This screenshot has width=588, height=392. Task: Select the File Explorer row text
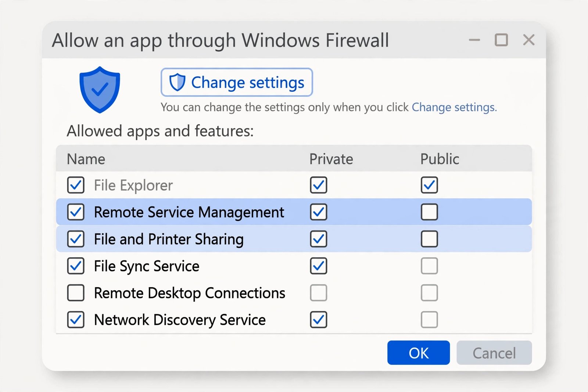(x=133, y=186)
